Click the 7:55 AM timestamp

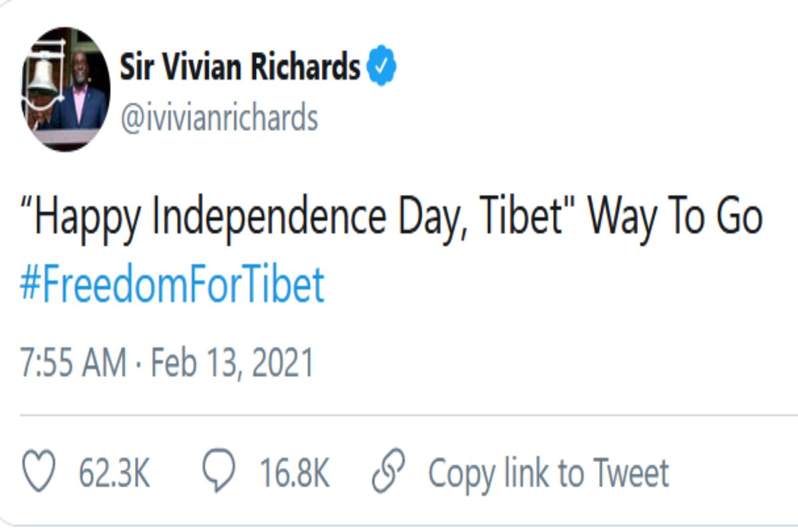pos(72,364)
